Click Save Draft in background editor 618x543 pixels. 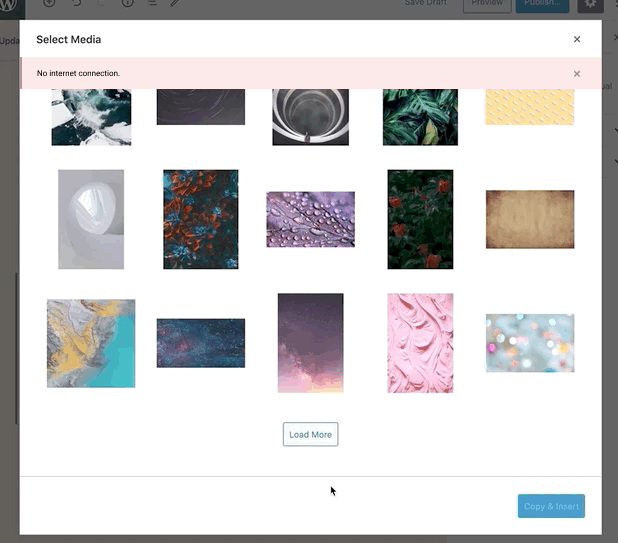point(426,3)
